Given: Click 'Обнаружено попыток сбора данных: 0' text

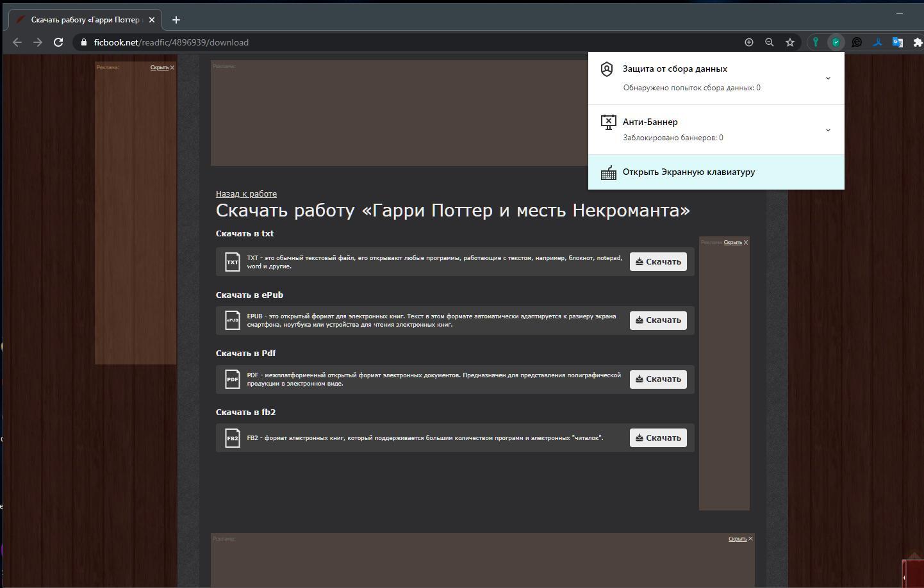Looking at the screenshot, I should (x=691, y=88).
